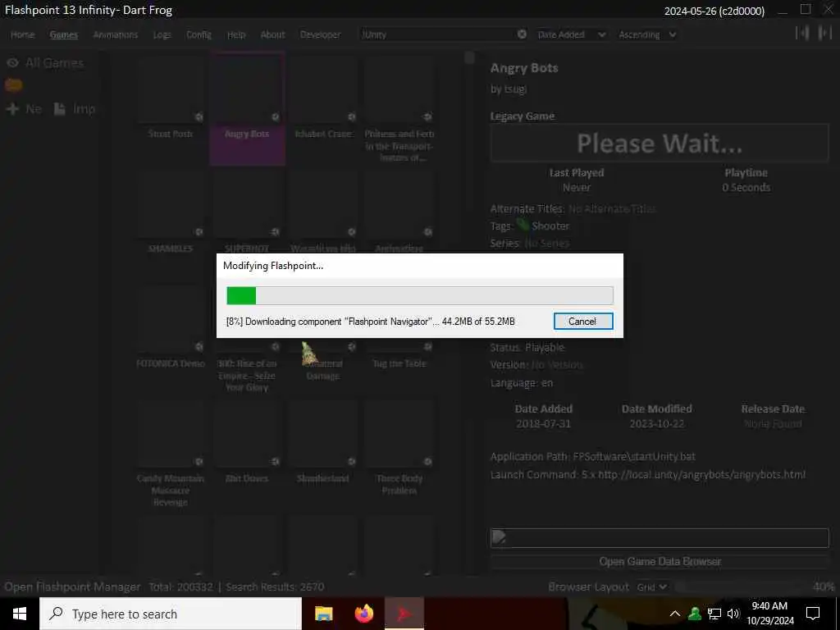Open the Date Added sort dropdown
The image size is (840, 630).
571,34
